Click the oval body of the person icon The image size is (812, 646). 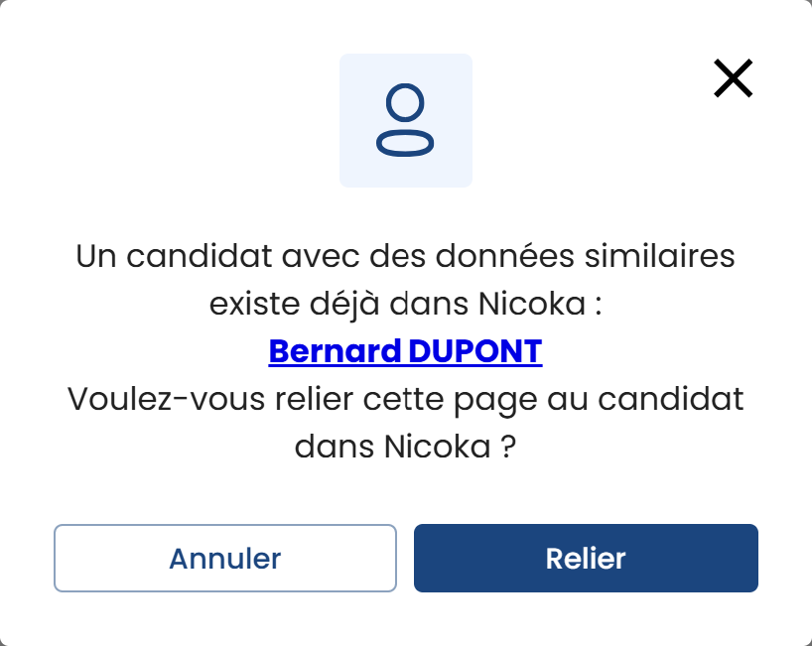[x=405, y=143]
